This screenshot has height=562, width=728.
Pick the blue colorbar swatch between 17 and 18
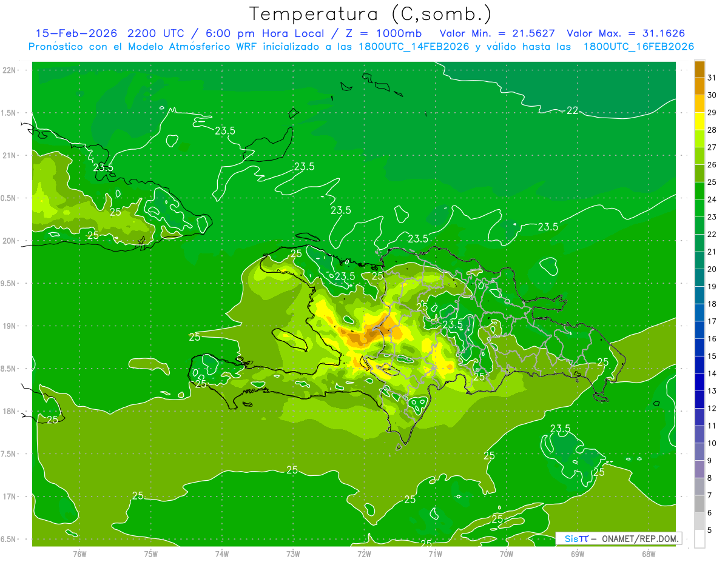(x=699, y=313)
